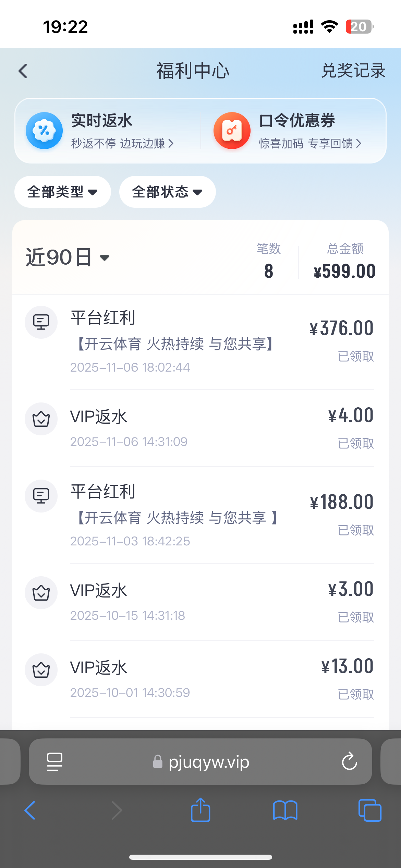
Task: Tap the back arrow beside 福利中心
Action: coord(23,71)
